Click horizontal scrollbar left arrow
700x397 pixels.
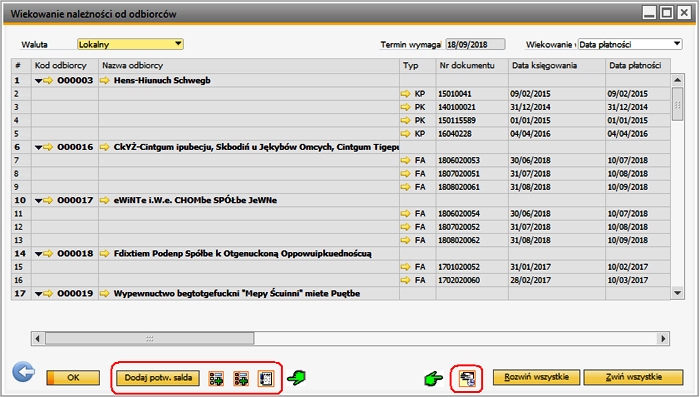[38, 338]
